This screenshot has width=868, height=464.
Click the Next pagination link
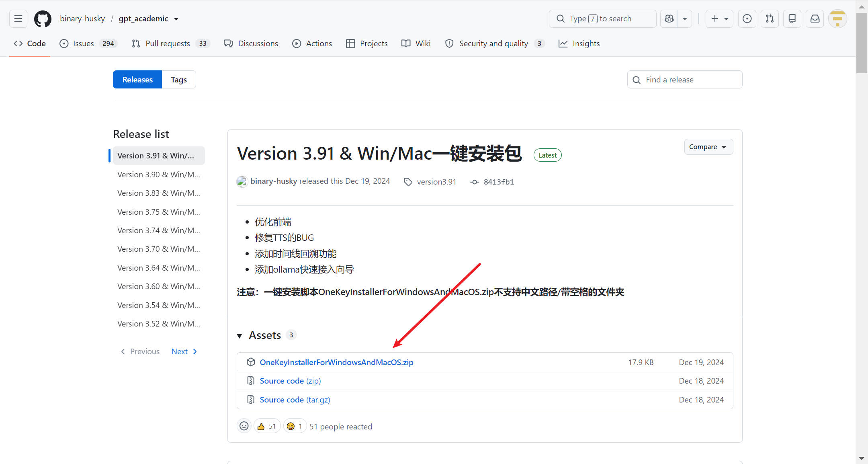click(184, 351)
